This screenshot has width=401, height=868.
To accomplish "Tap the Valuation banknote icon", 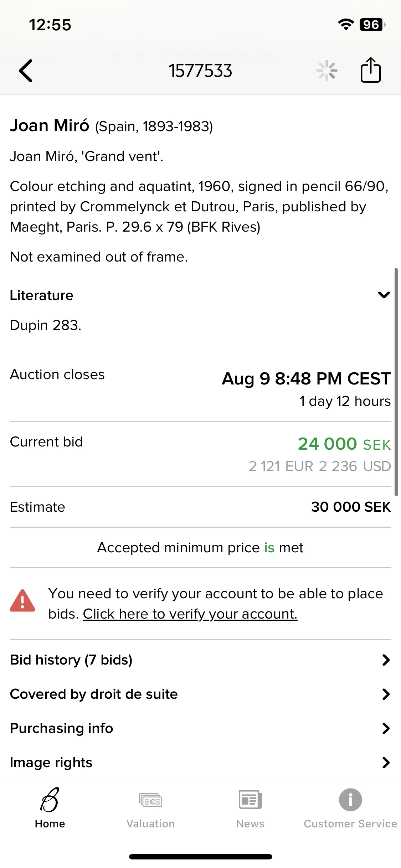I will click(150, 800).
